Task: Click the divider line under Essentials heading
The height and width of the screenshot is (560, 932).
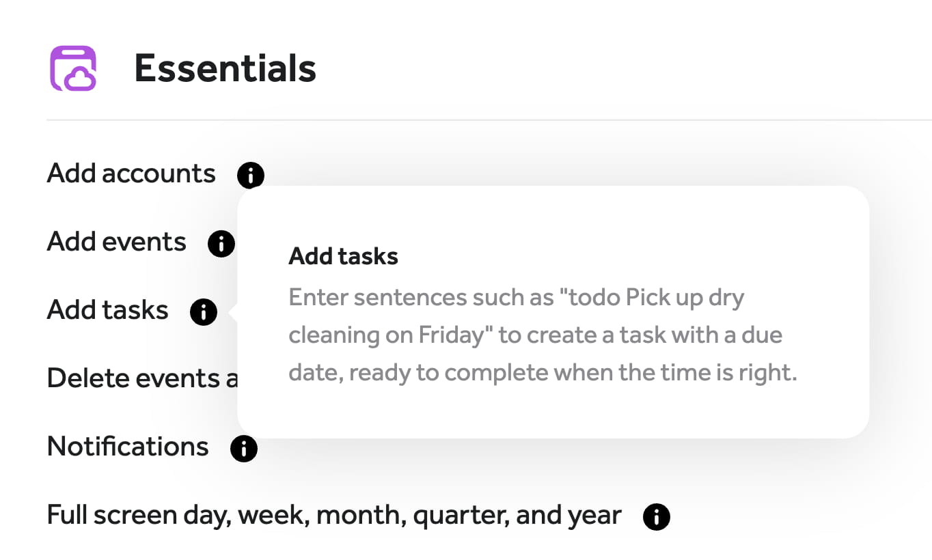Action: 478,120
